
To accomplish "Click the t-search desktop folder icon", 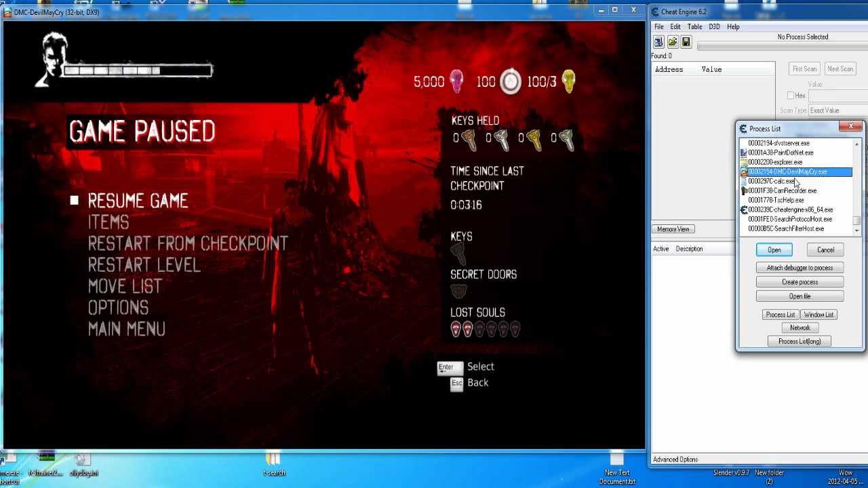I will click(x=273, y=464).
